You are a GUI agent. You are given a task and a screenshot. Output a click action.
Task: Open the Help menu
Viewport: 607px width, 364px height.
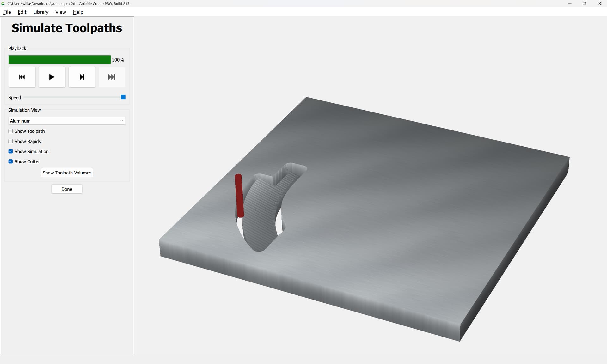[78, 12]
